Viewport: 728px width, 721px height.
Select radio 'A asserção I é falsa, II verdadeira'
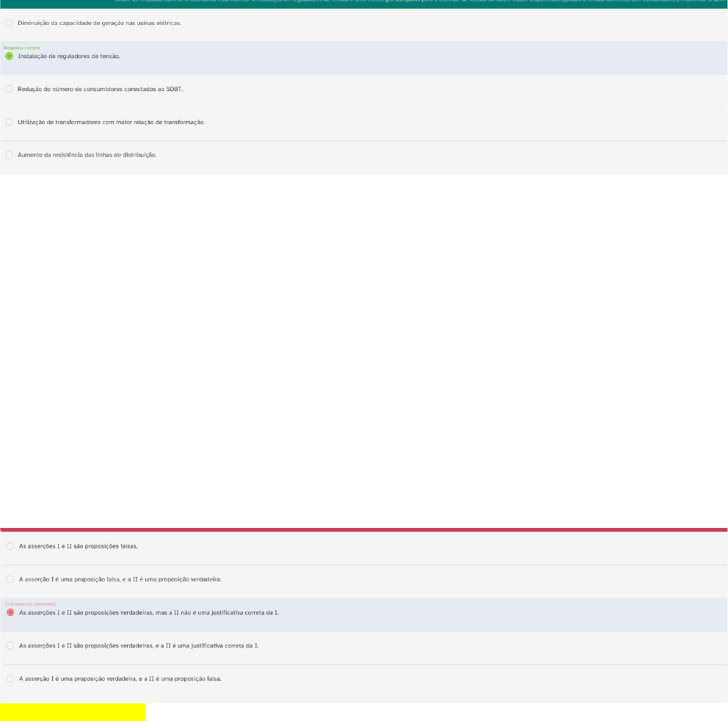(x=10, y=579)
